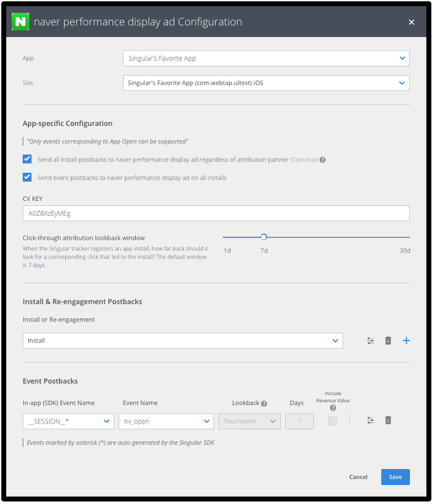Click the 1d start of lookback slider

tap(227, 250)
